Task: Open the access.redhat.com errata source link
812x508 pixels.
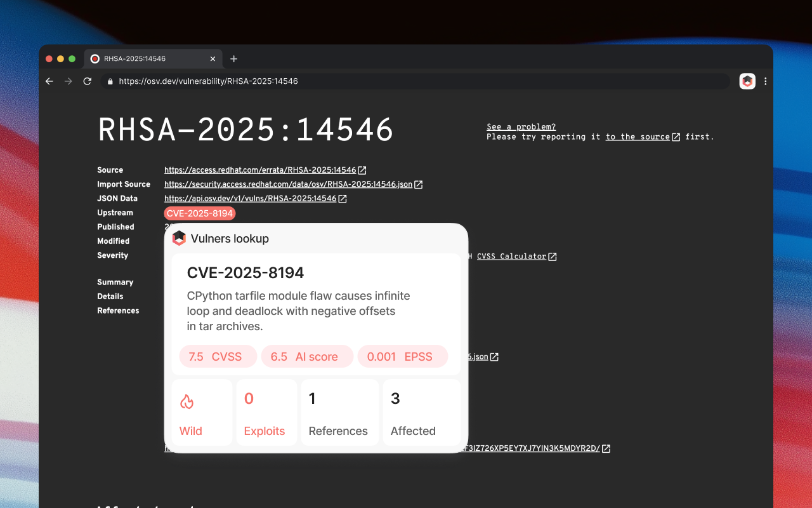Action: (260, 170)
